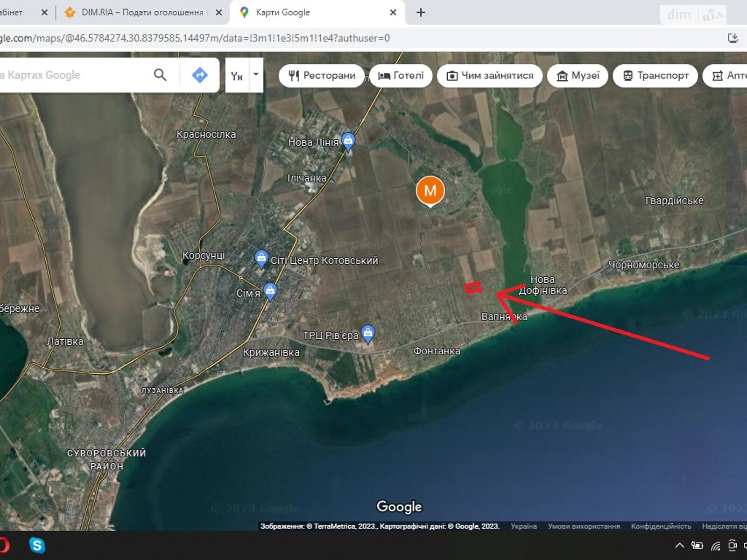Image resolution: width=747 pixels, height=560 pixels.
Task: Click the battery tray icon
Action: [697, 545]
